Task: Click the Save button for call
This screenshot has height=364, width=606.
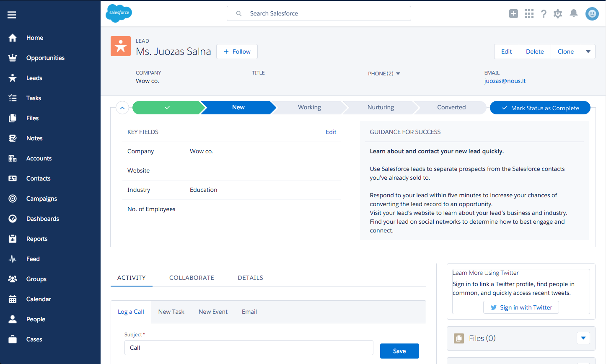Action: pos(399,351)
